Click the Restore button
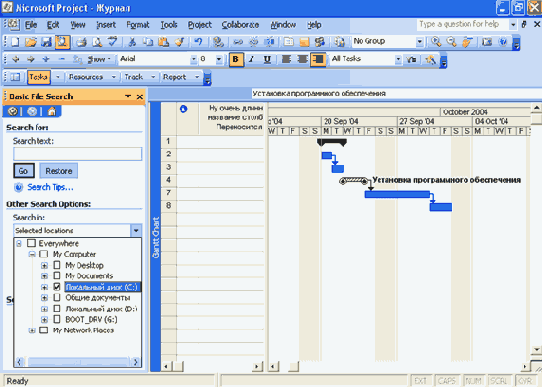 [59, 171]
